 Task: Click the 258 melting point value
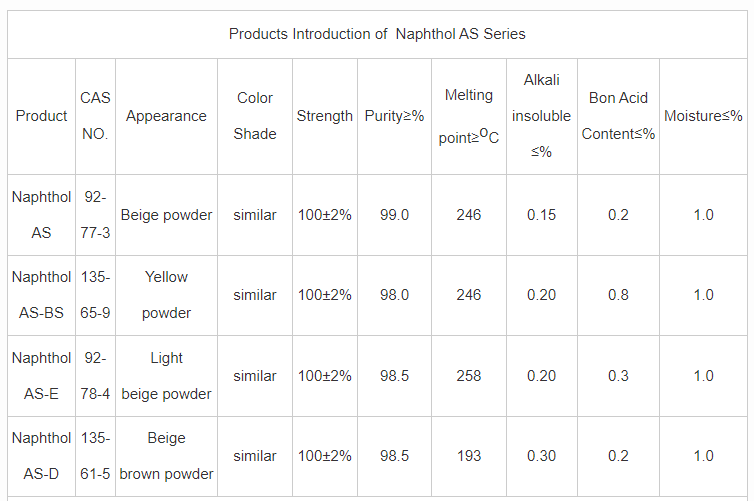tap(468, 376)
